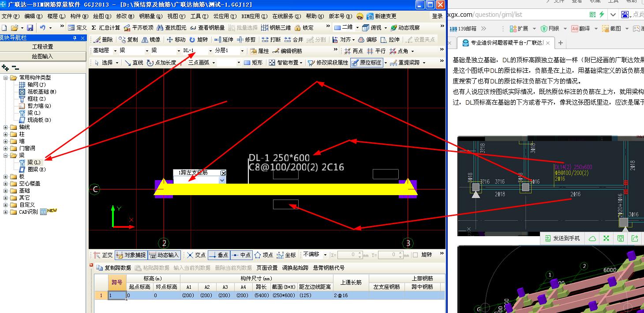
Task: Select the 复制 copy tool
Action: pos(128,40)
